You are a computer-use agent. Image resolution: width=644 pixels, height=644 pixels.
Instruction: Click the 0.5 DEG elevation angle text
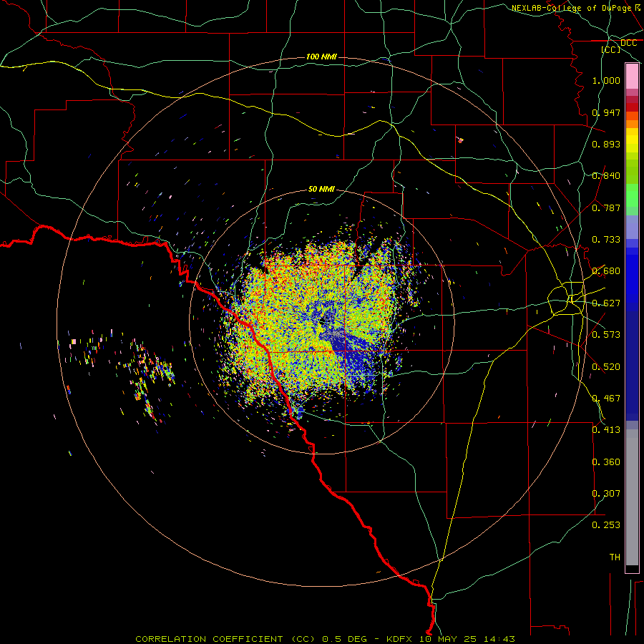346,639
